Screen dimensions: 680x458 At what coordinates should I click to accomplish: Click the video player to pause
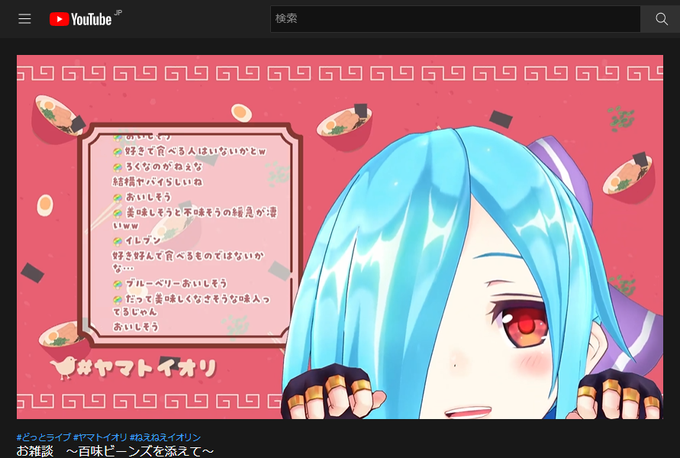tap(340, 237)
